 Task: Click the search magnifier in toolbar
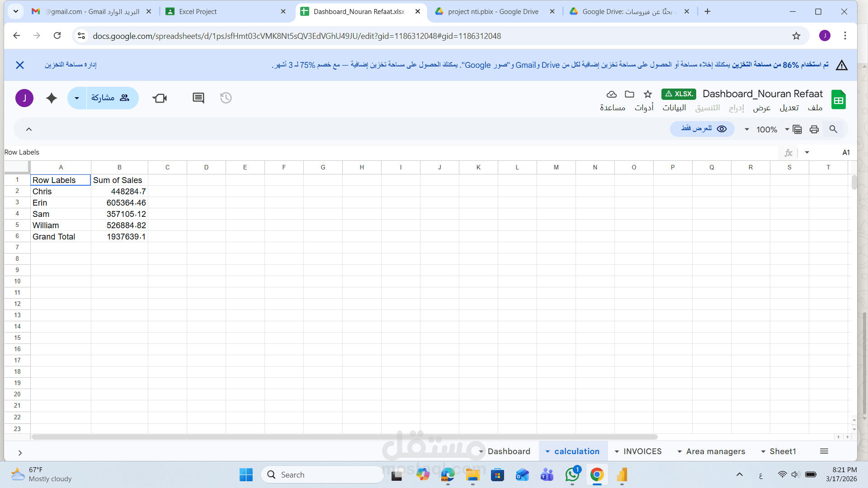click(833, 130)
